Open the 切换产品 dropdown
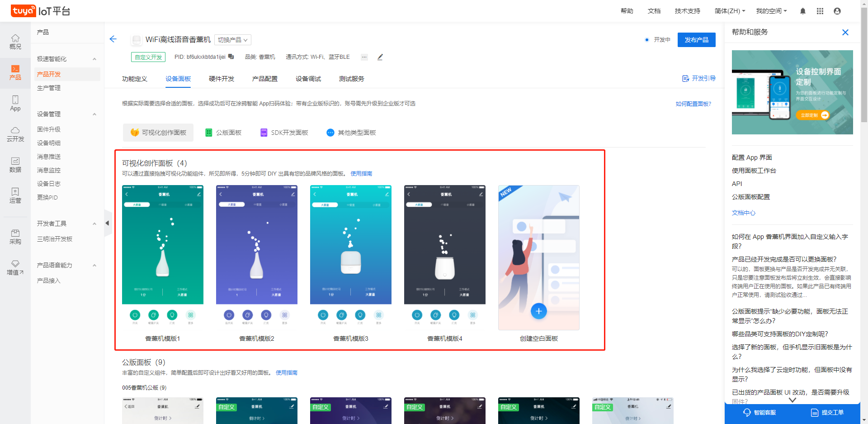868x424 pixels. click(x=233, y=40)
